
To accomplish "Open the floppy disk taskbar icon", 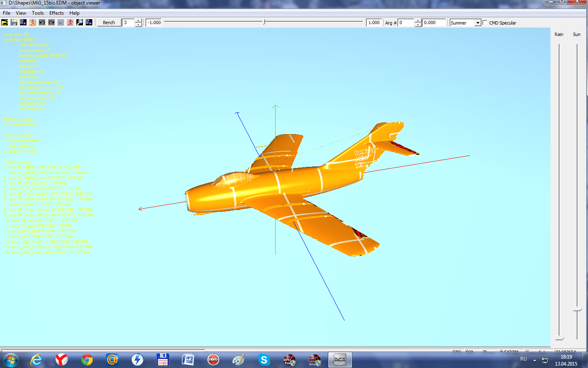I will 163,360.
